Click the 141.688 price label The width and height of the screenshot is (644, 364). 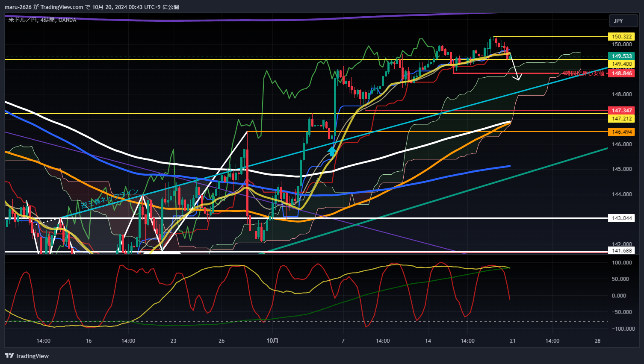point(622,251)
